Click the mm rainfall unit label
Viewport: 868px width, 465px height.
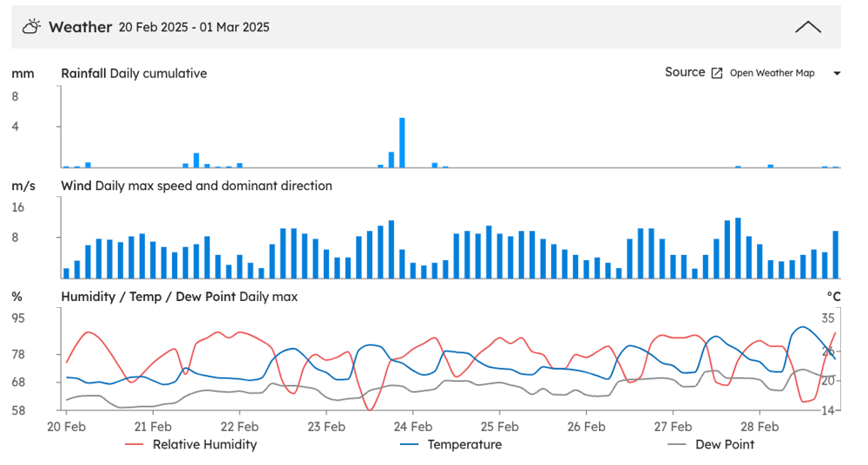pos(23,74)
